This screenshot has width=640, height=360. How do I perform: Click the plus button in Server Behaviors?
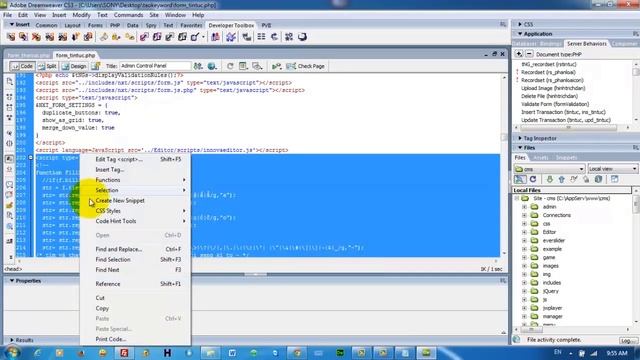[519, 54]
